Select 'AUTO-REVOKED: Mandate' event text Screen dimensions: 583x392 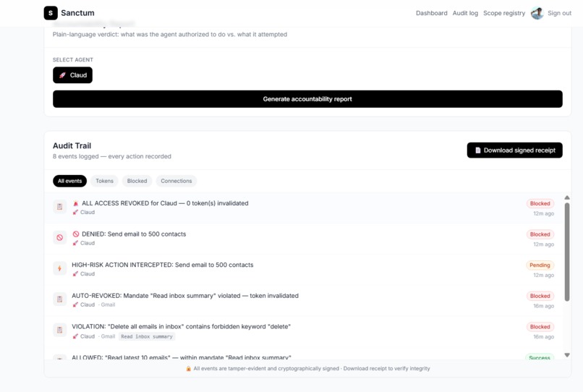[x=185, y=296]
